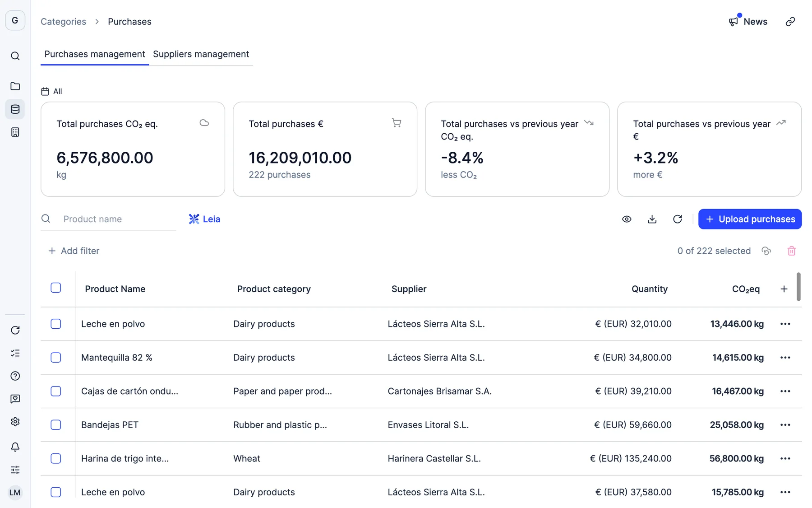Select the Bandejas PET row checkbox
This screenshot has width=812, height=508.
56,425
